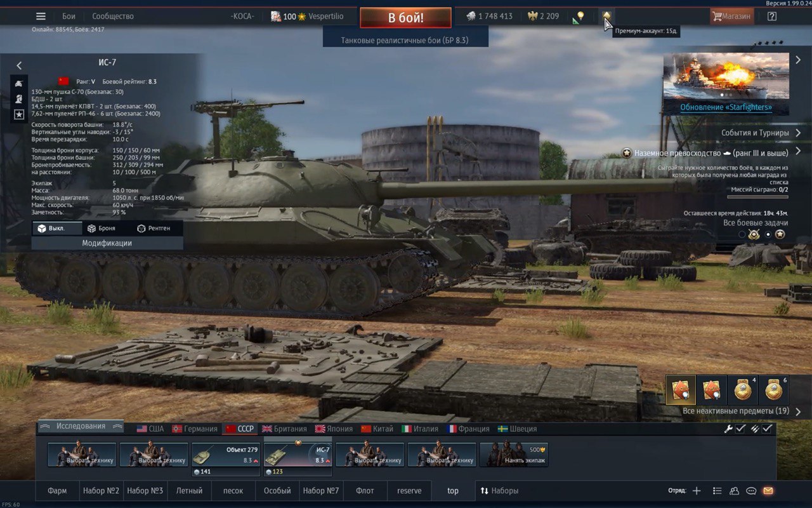This screenshot has width=812, height=508.
Task: Expand События и Турниры chevron
Action: 798,133
